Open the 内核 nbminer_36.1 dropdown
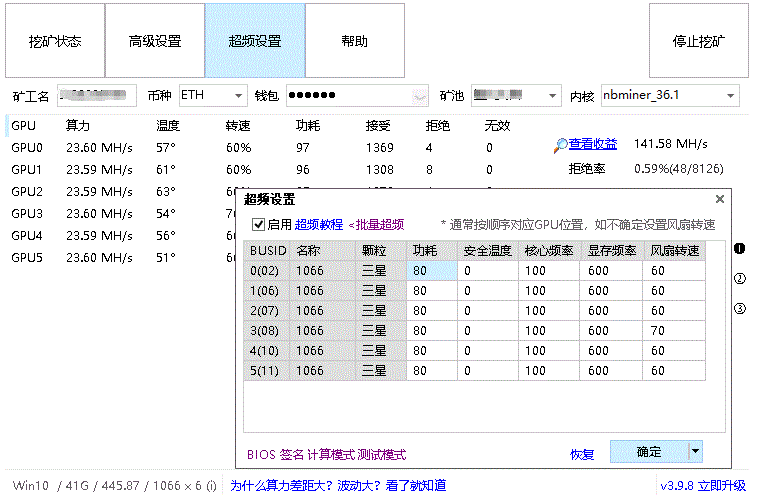The height and width of the screenshot is (495, 763). (731, 96)
